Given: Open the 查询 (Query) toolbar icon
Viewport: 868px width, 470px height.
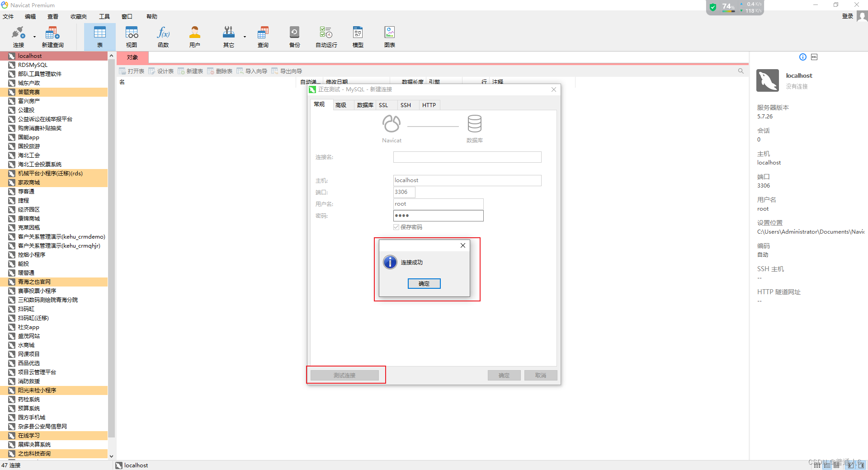Looking at the screenshot, I should tap(263, 37).
